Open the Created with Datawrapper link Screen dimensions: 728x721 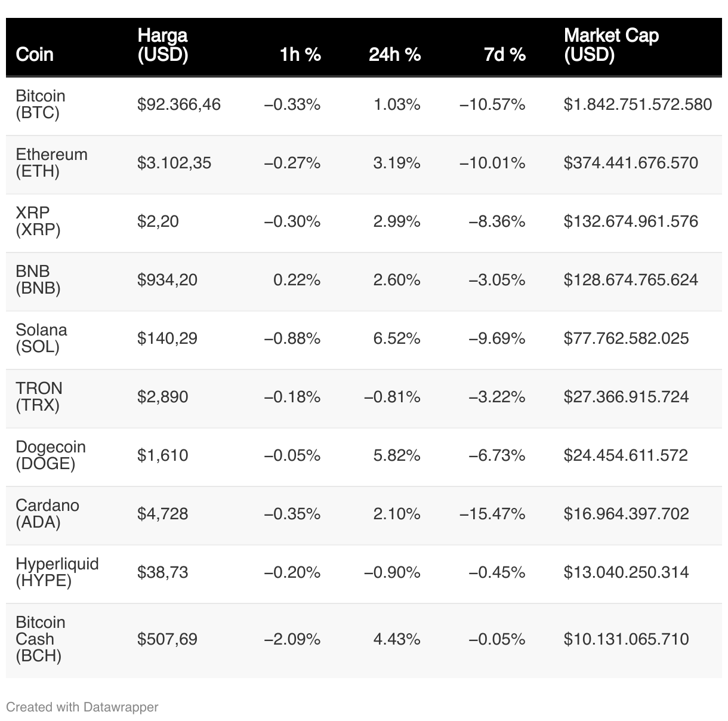[82, 707]
